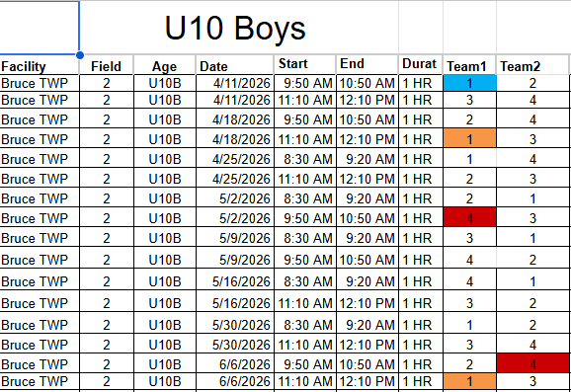Click the blue selection fill handle dot
571x392 pixels.
pos(80,55)
